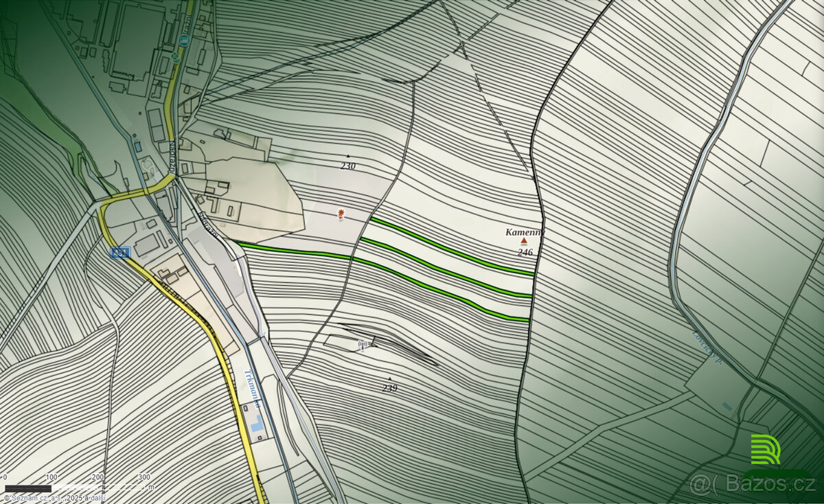Click the transmitter tower antenna icon
This screenshot has height=504, width=824.
[363, 343]
